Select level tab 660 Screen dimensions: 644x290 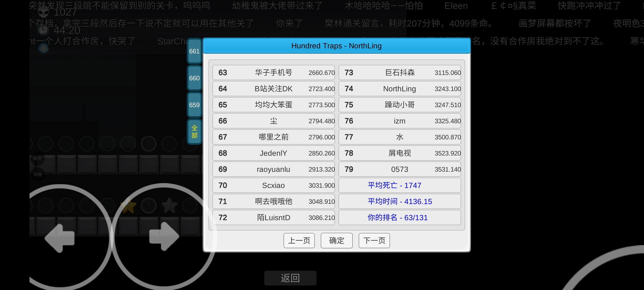194,78
